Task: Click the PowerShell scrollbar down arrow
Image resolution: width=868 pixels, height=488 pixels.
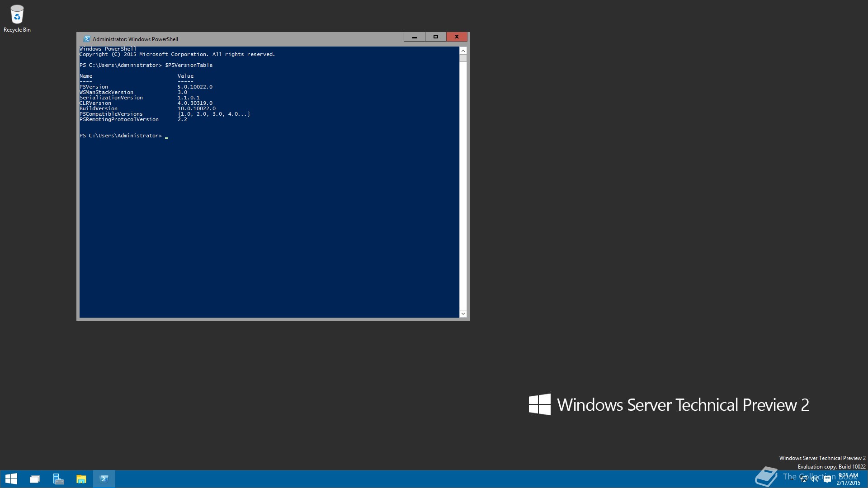Action: click(463, 314)
